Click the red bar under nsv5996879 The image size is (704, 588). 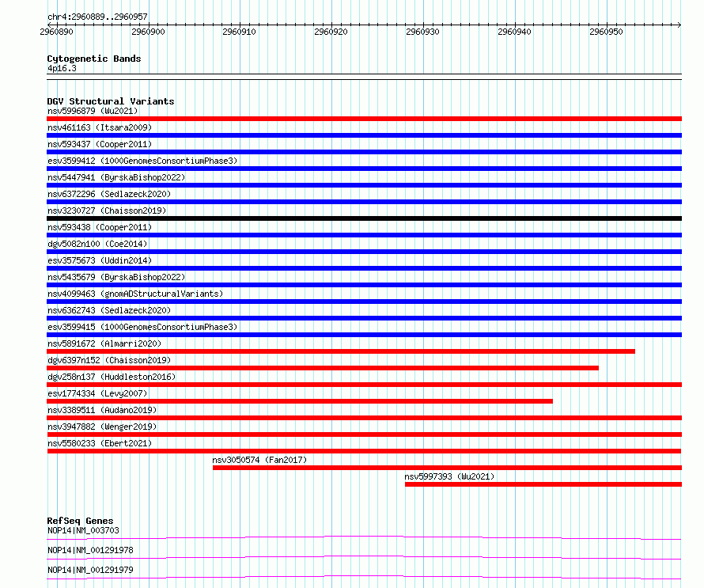(364, 119)
